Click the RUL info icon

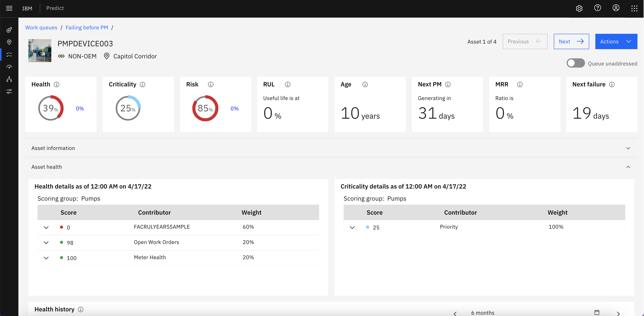tap(287, 84)
